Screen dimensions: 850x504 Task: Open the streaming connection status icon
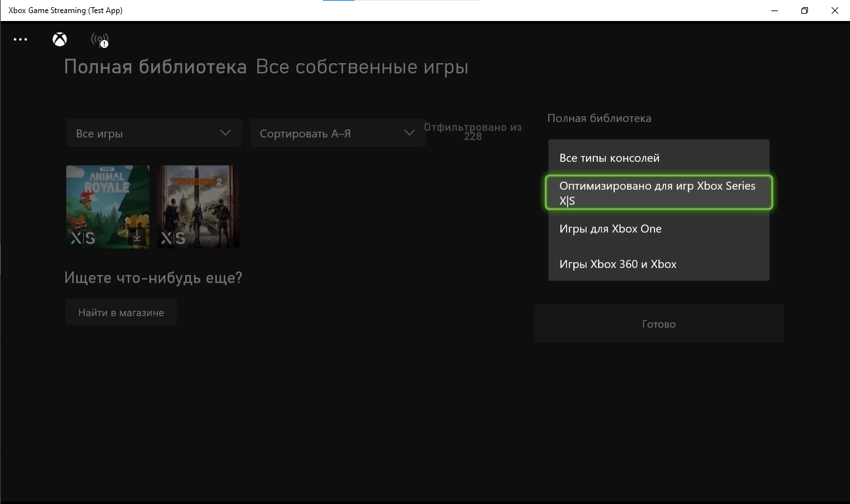click(x=100, y=40)
